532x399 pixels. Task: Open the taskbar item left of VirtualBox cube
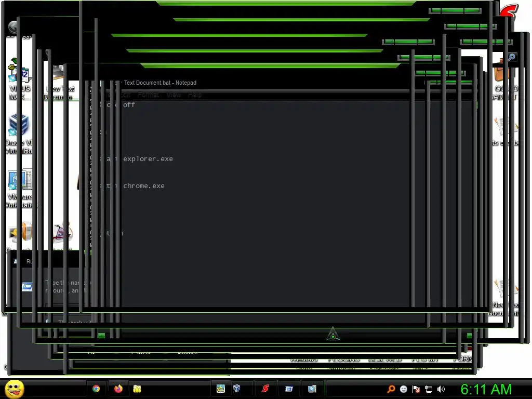[220, 389]
